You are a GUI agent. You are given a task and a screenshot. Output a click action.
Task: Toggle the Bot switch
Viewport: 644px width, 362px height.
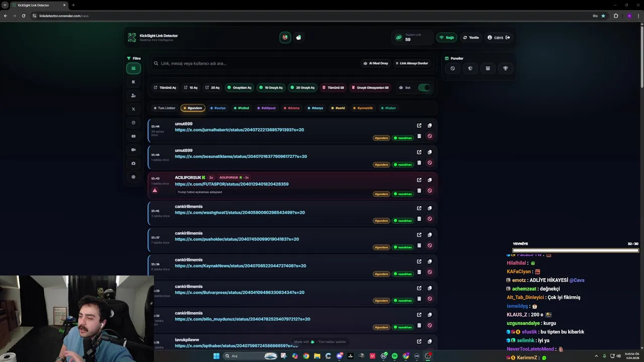[424, 87]
